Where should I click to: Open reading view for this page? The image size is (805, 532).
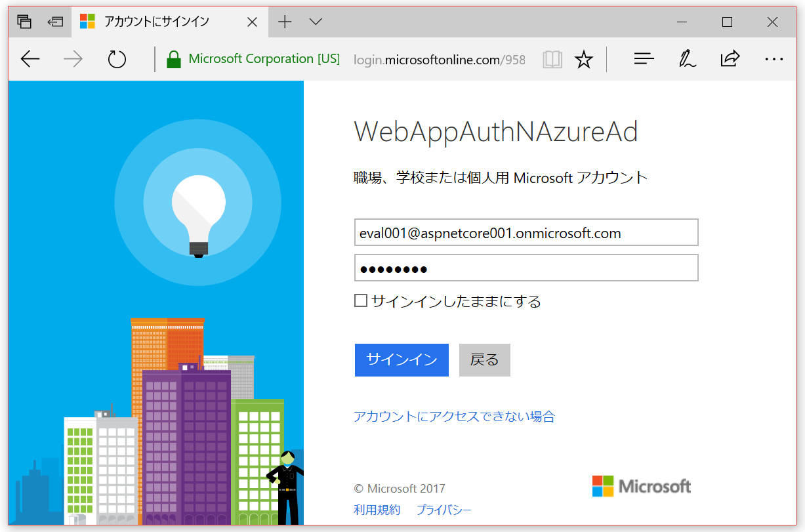[x=552, y=59]
